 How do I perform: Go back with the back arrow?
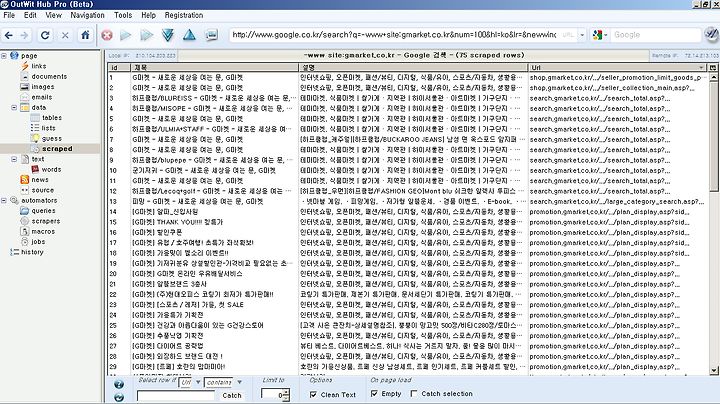click(x=9, y=35)
